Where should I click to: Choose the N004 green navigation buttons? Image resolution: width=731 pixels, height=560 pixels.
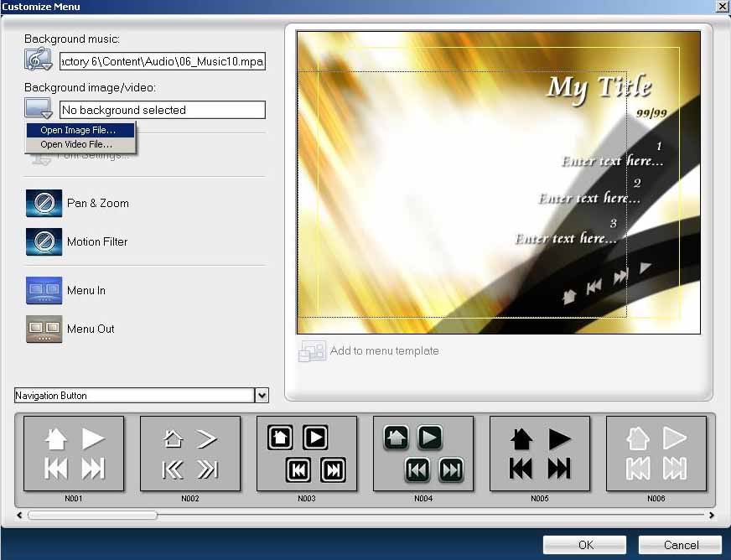click(423, 454)
